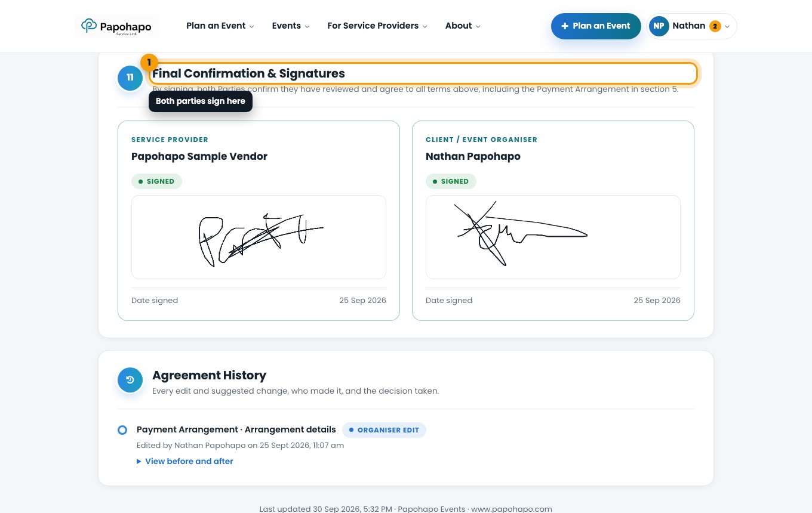Click the Edited by Nathan Papohapo line

[240, 445]
